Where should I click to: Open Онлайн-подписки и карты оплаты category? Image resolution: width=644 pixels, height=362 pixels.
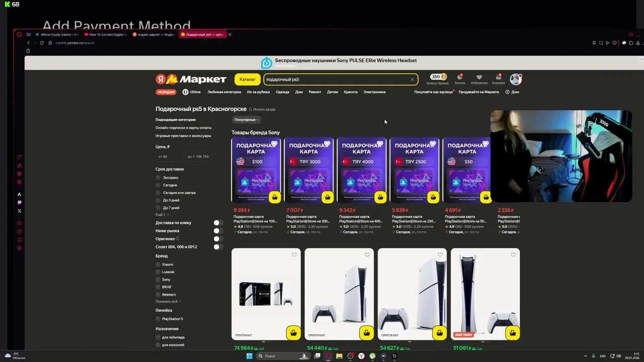point(183,128)
